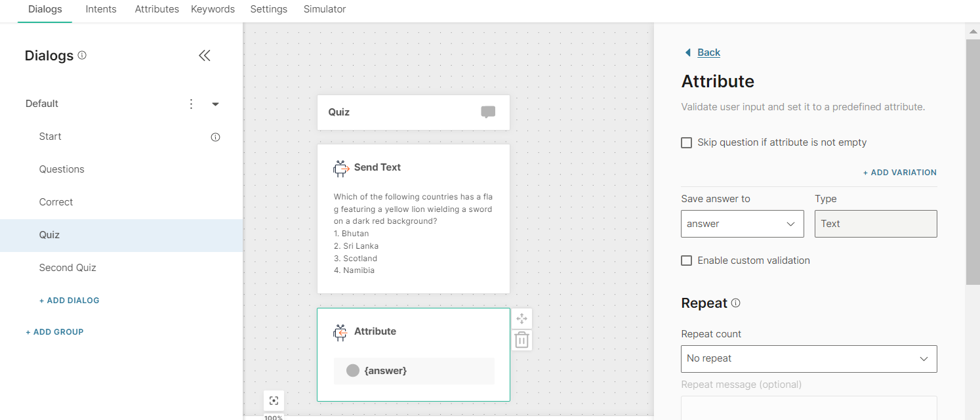Collapse the Dialogs sidebar with double chevron
The width and height of the screenshot is (980, 420).
click(x=205, y=56)
